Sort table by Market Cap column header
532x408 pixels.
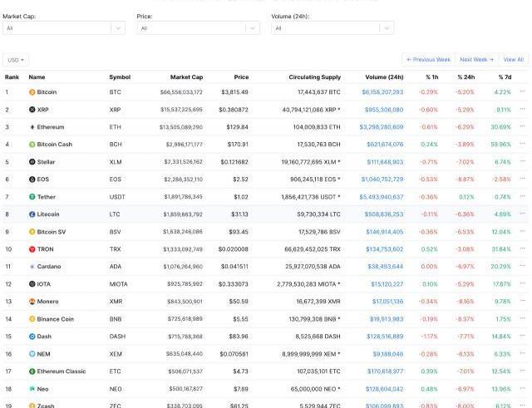(186, 77)
